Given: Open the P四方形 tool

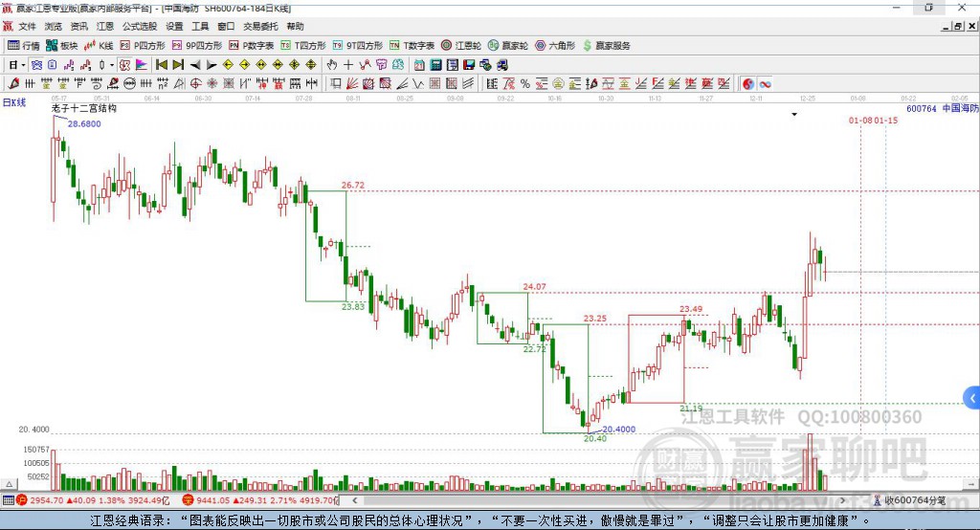Looking at the screenshot, I should [x=143, y=46].
